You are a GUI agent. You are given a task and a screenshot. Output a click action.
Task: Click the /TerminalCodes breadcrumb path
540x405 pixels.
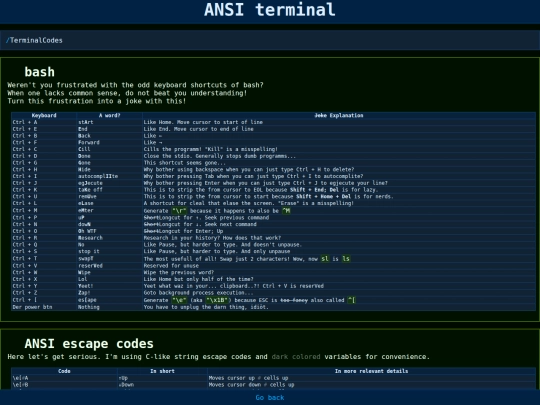[x=34, y=40]
